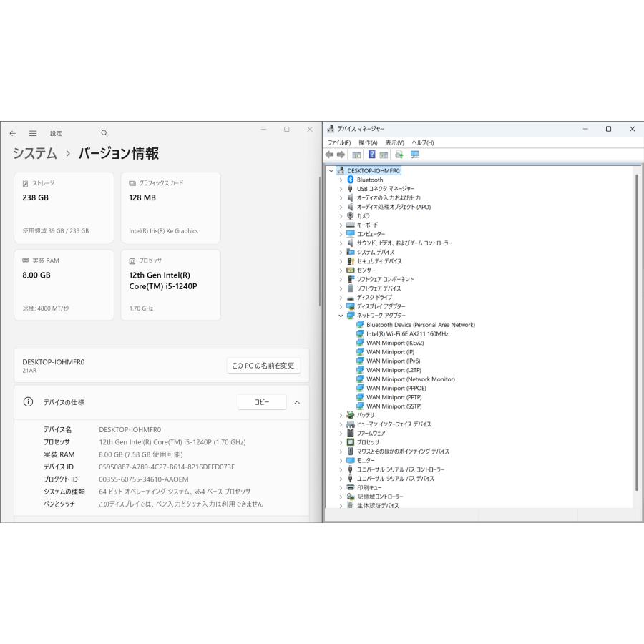Select the ディスク ドライブ category icon
Viewport: 644px width, 644px height.
coord(351,298)
